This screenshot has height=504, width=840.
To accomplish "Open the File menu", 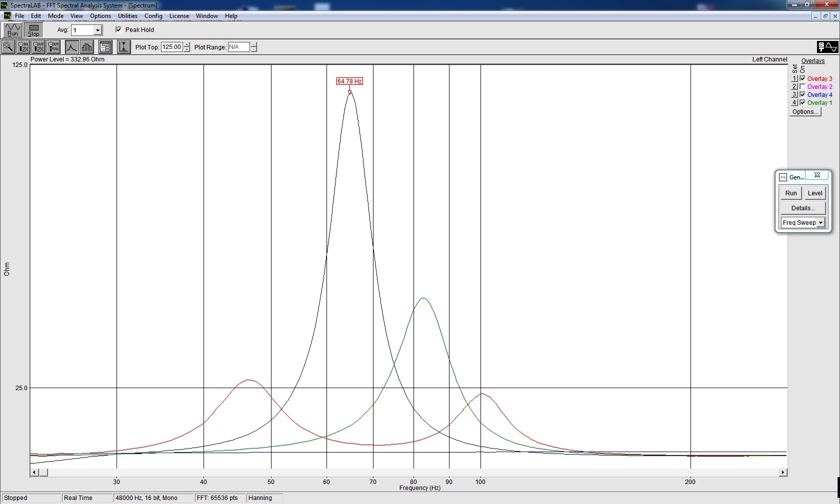I will click(19, 16).
